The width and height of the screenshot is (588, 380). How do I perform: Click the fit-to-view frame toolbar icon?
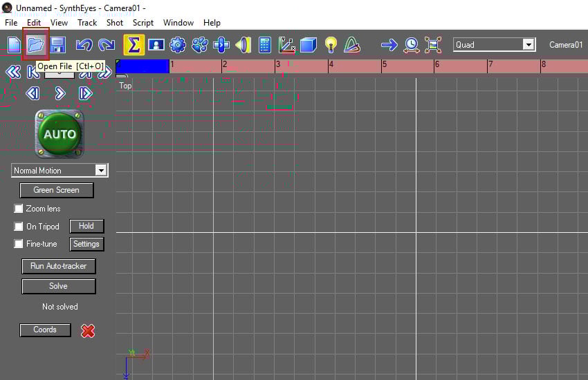[433, 45]
